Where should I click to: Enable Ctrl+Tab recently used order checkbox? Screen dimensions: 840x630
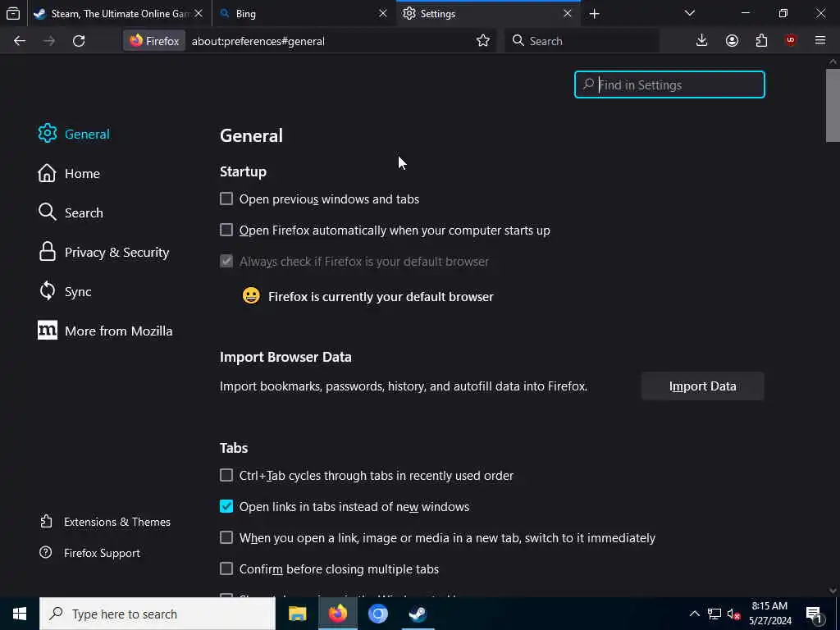[226, 476]
